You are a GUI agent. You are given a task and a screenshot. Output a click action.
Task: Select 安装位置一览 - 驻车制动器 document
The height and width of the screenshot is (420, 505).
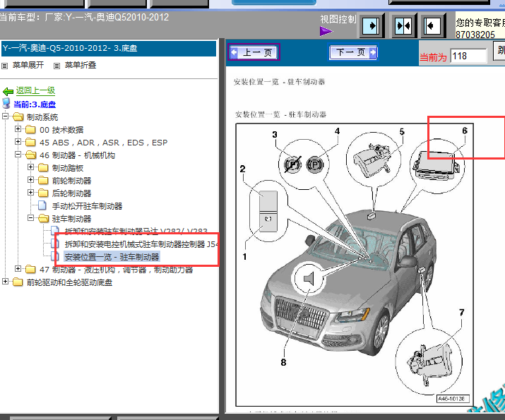(112, 257)
